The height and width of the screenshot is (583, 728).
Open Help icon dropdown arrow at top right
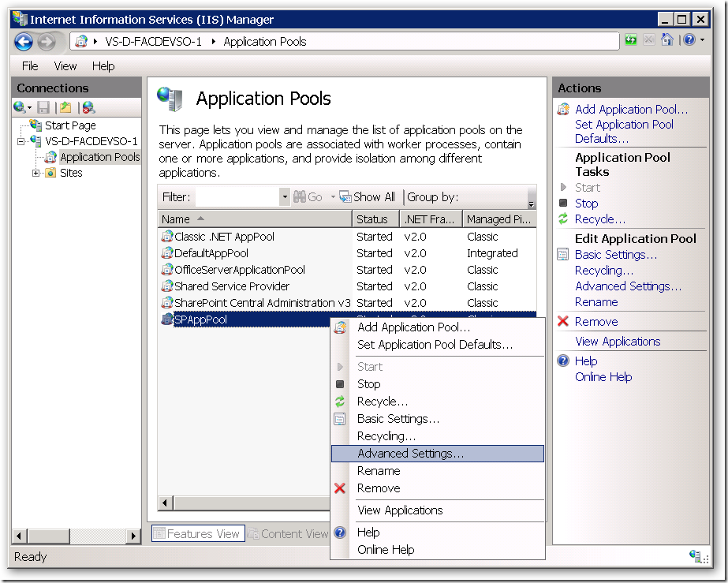point(703,40)
